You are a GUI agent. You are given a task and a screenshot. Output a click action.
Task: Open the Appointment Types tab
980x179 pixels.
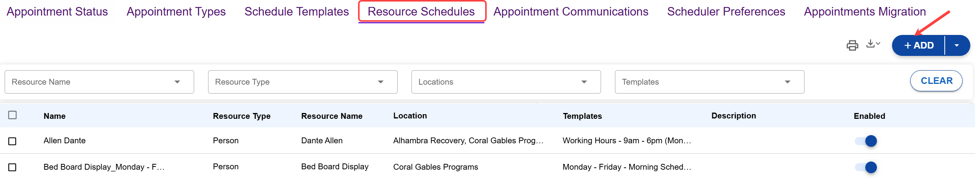click(x=176, y=12)
